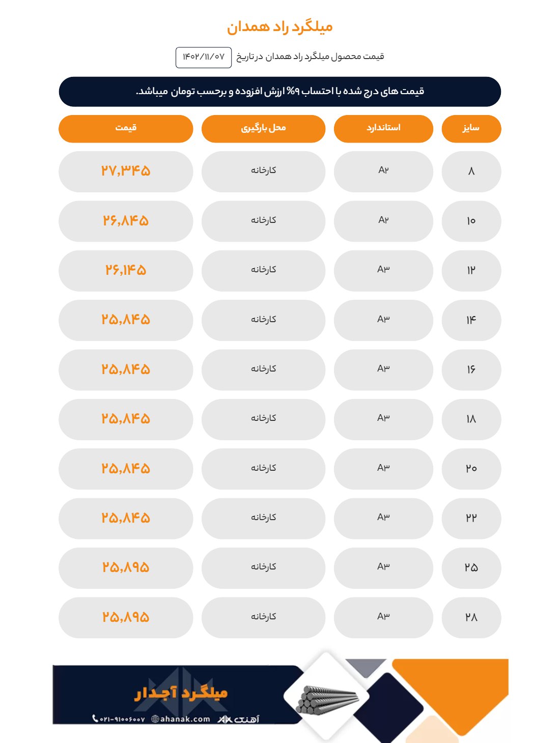Click the price 27,345 for size 8
The width and height of the screenshot is (560, 743).
pos(126,171)
